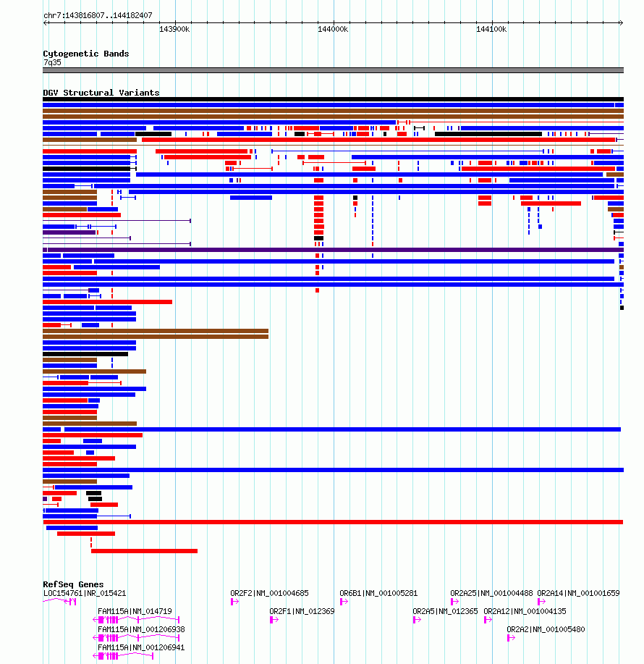The width and height of the screenshot is (644, 664).
Task: Click the OR2A14 gene arrow glyph
Action: point(541,602)
